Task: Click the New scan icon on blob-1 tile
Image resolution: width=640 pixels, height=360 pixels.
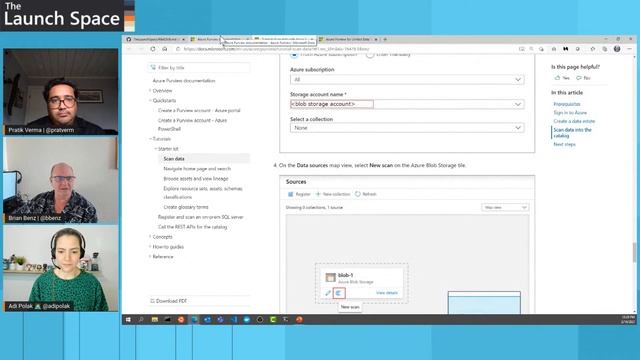Action: tap(339, 293)
